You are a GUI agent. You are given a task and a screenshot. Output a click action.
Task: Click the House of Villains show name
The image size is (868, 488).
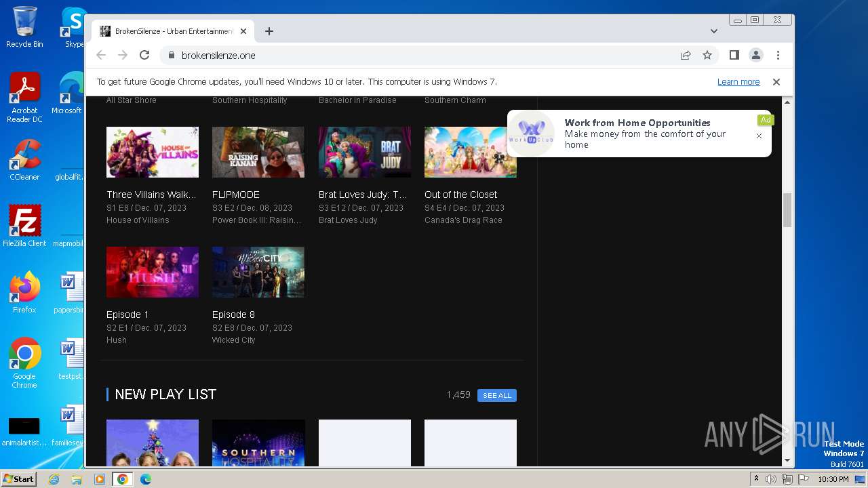click(x=138, y=220)
